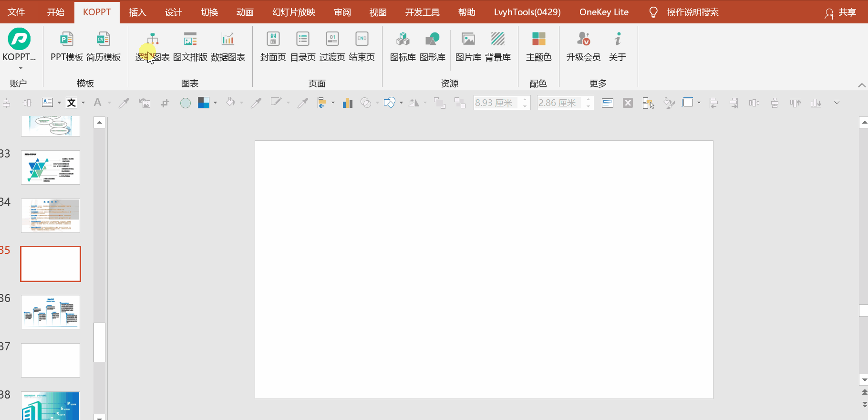This screenshot has width=868, height=420.
Task: Open the 主题色 theme color palette
Action: 538,46
